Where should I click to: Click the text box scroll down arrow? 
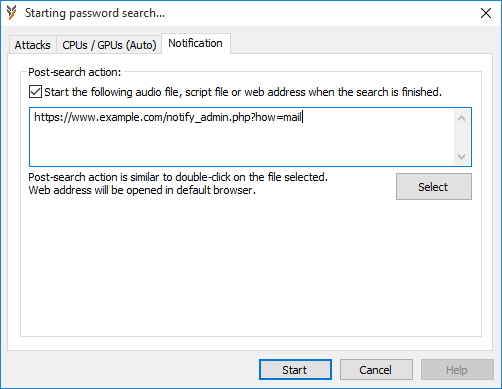(x=462, y=157)
